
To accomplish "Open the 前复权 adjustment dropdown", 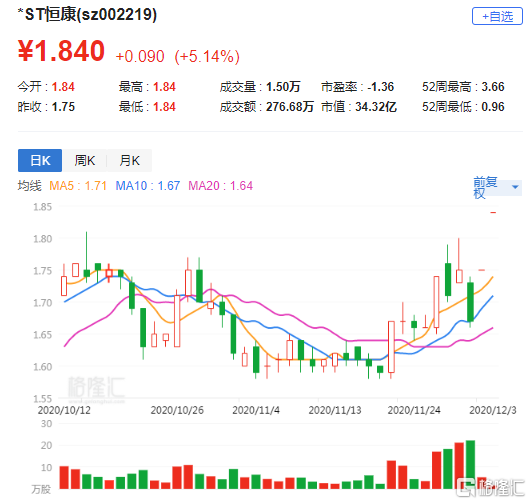I will [x=497, y=187].
